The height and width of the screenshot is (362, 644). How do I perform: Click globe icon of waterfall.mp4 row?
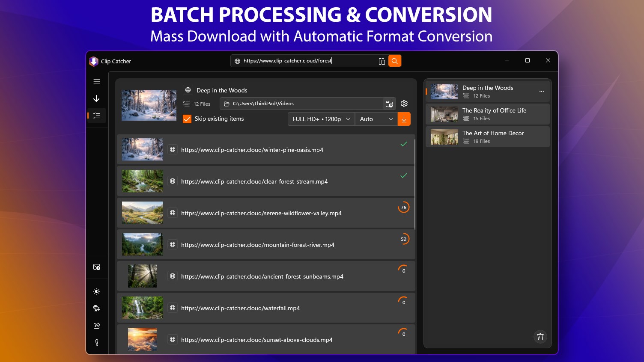click(x=173, y=308)
